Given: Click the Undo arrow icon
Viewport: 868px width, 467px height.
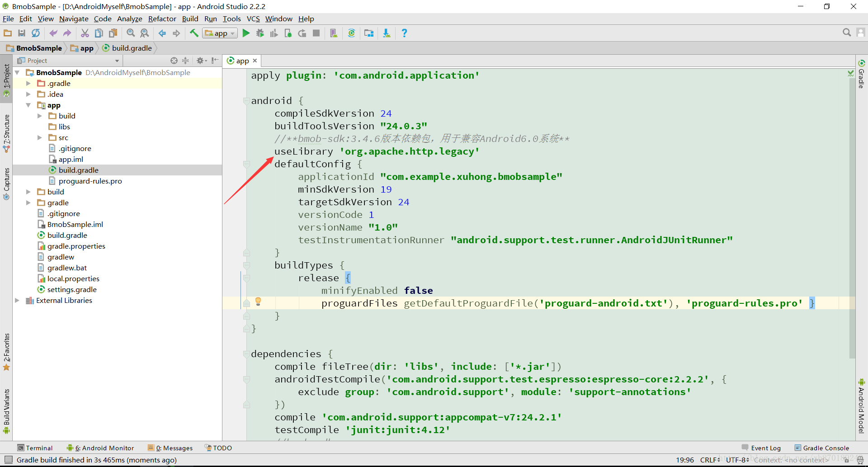Looking at the screenshot, I should (53, 33).
